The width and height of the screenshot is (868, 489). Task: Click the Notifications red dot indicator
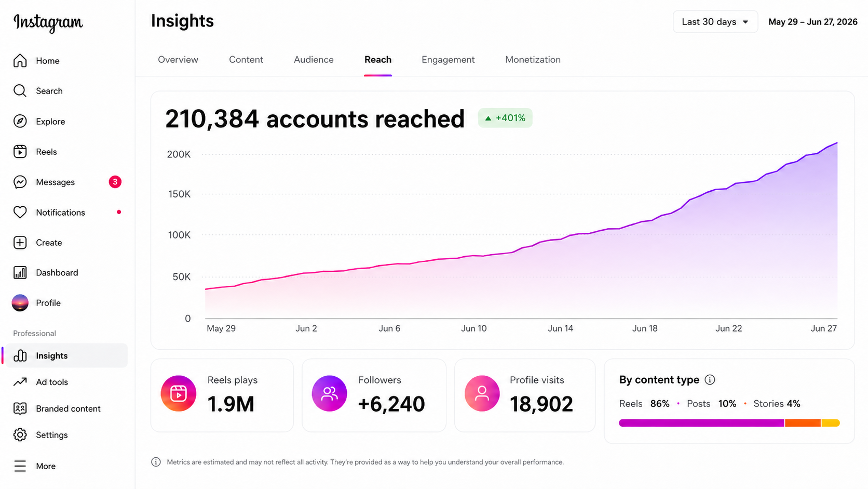point(119,212)
